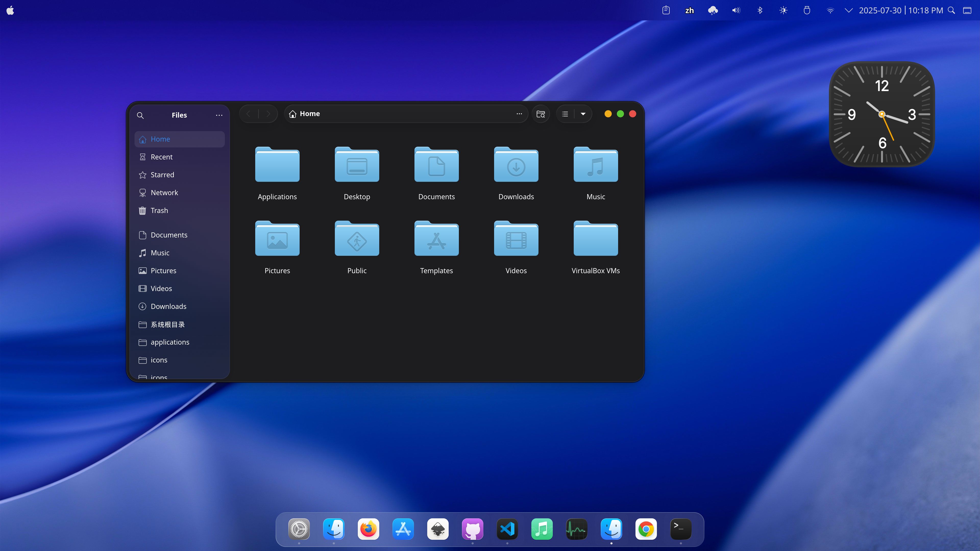Viewport: 980px width, 551px height.
Task: Open the Files sidebar ellipsis menu
Action: point(219,115)
